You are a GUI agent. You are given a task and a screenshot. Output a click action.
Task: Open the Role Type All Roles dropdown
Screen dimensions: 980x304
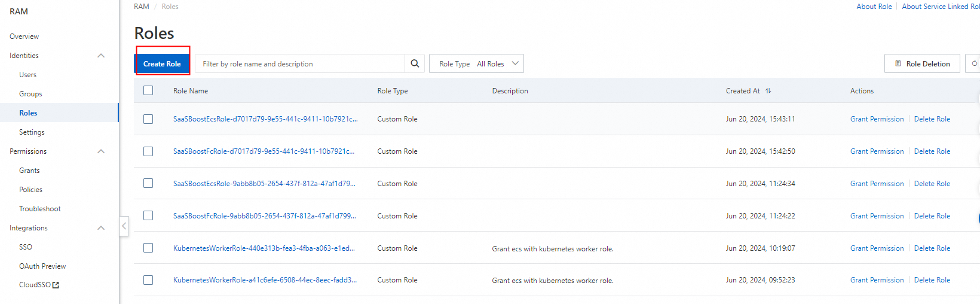[x=476, y=63]
